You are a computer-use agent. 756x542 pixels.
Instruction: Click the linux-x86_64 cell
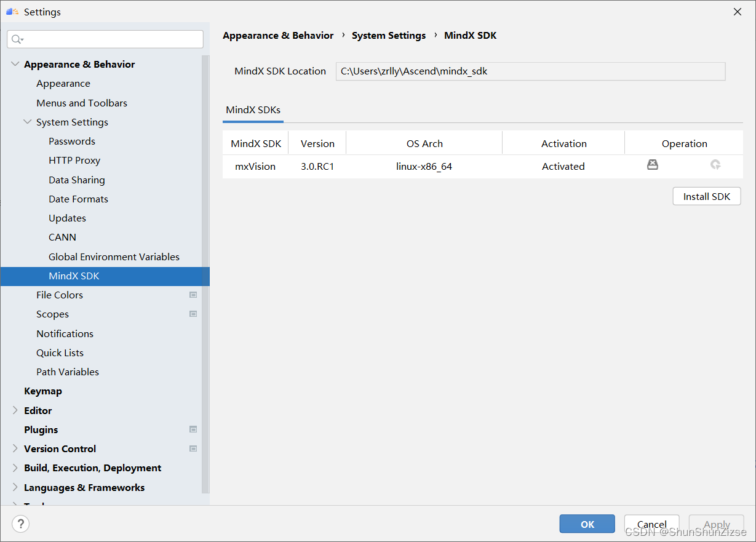(x=424, y=166)
